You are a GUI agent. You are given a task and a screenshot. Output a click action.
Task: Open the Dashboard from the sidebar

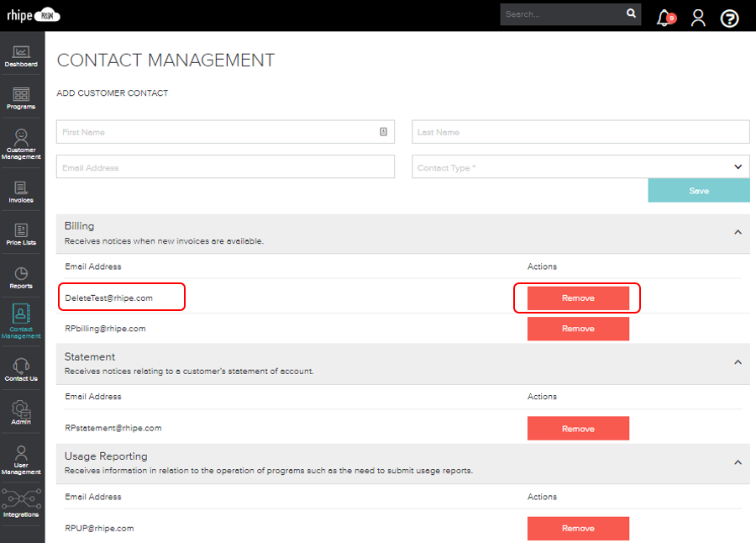(x=22, y=55)
